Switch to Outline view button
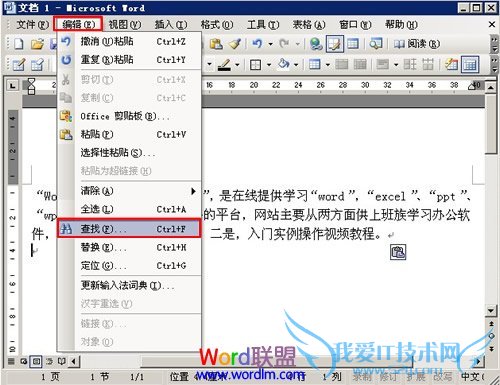 point(49,361)
